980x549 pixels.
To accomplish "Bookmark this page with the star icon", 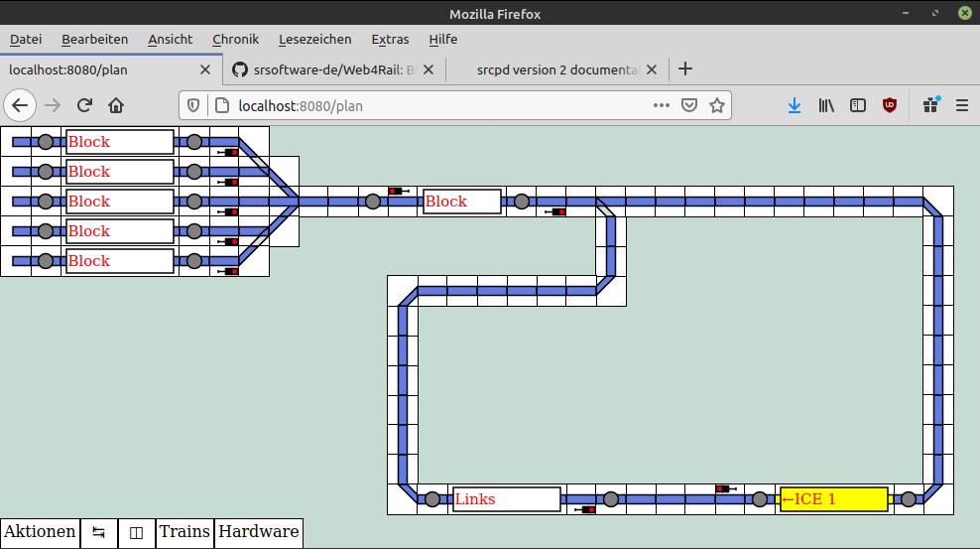I will click(716, 105).
